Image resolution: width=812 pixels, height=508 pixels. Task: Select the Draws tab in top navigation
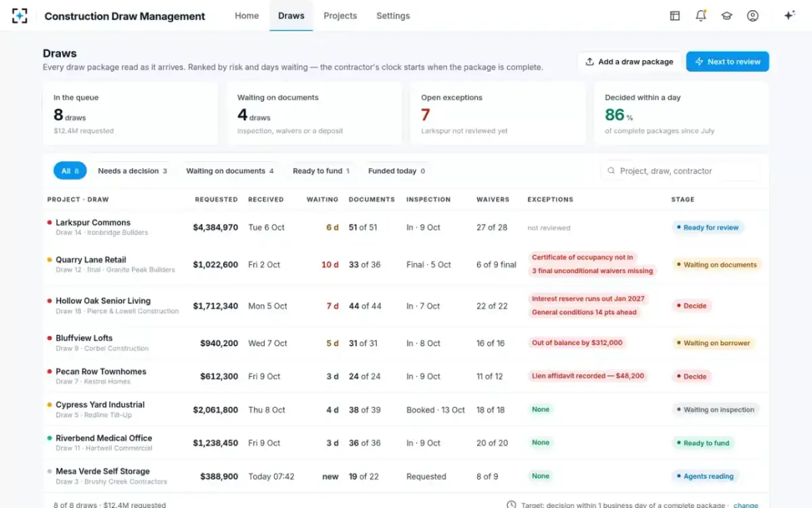pyautogui.click(x=291, y=16)
